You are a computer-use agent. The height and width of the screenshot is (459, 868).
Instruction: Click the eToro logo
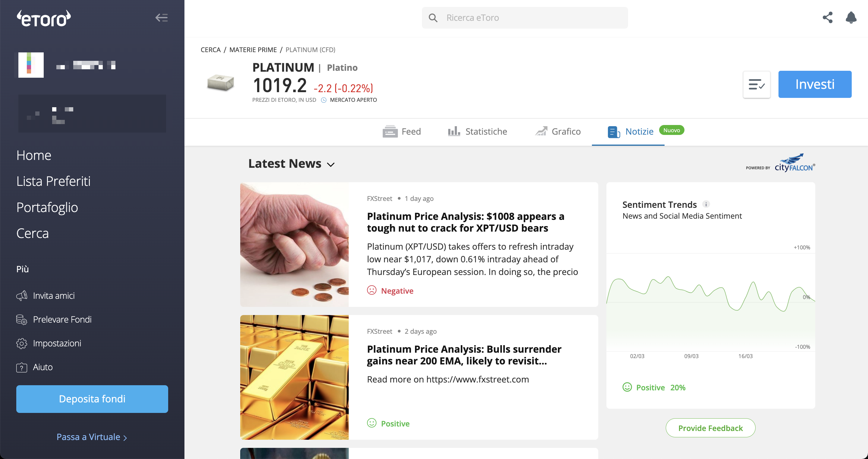44,18
